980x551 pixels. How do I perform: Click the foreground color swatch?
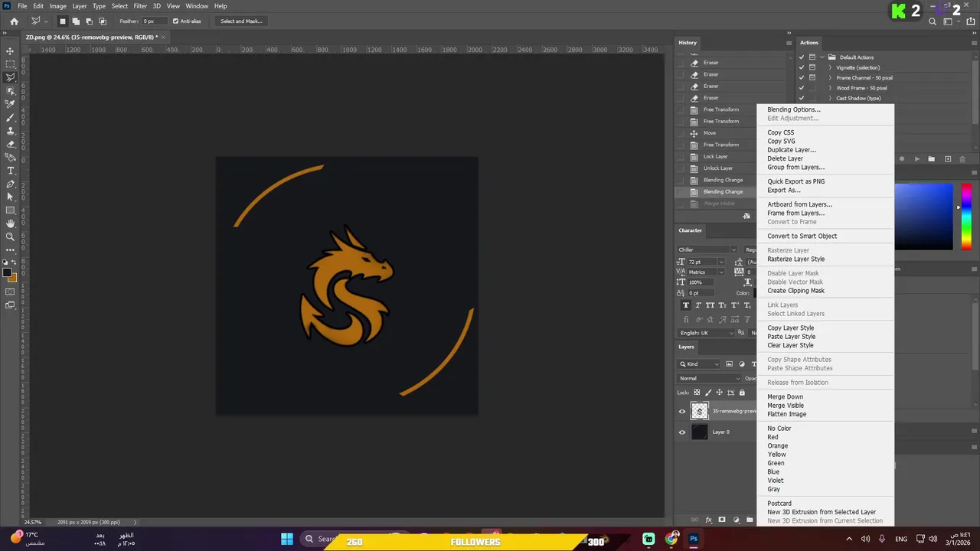coord(7,273)
